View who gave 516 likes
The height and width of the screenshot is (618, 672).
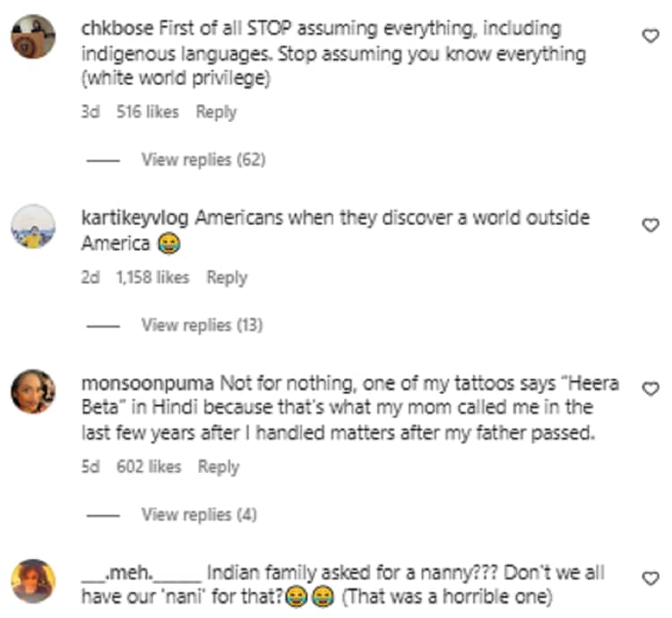point(148,112)
